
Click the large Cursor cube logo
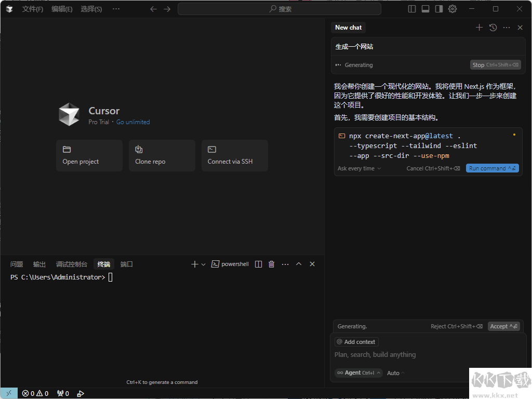pyautogui.click(x=69, y=114)
